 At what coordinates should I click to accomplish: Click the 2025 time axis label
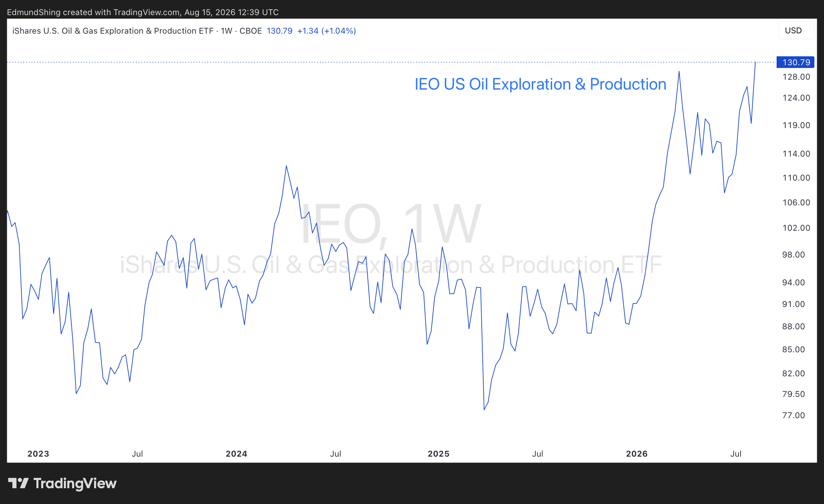click(438, 454)
